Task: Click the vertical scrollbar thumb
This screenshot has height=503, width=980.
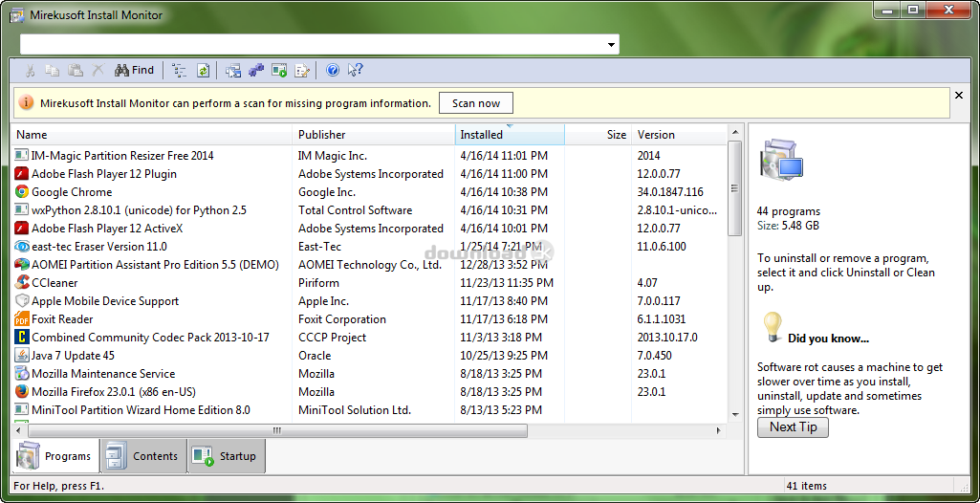Action: pyautogui.click(x=735, y=188)
